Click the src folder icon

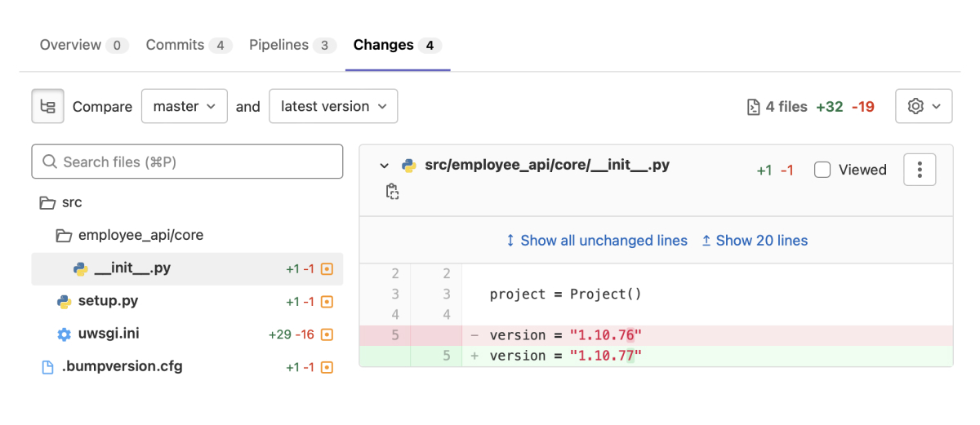click(47, 202)
